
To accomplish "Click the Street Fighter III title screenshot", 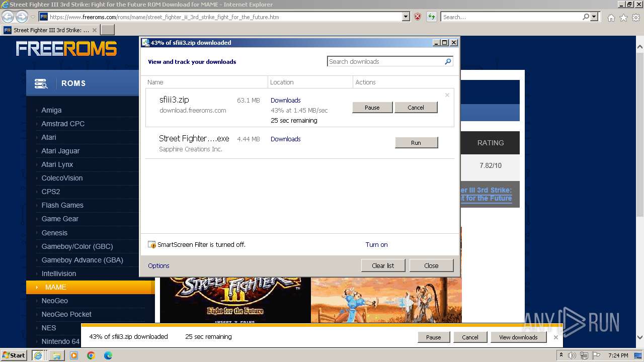I will pyautogui.click(x=235, y=300).
